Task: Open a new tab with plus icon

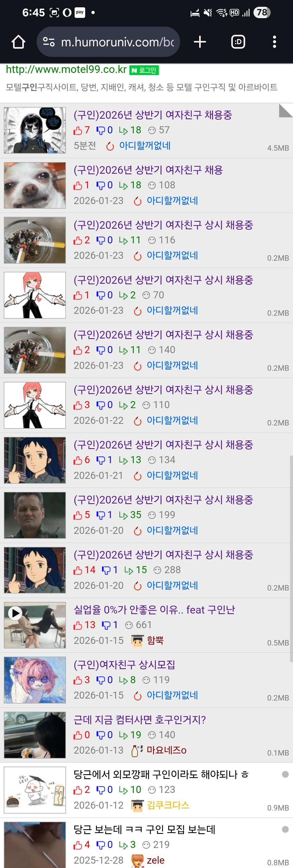Action: (200, 42)
